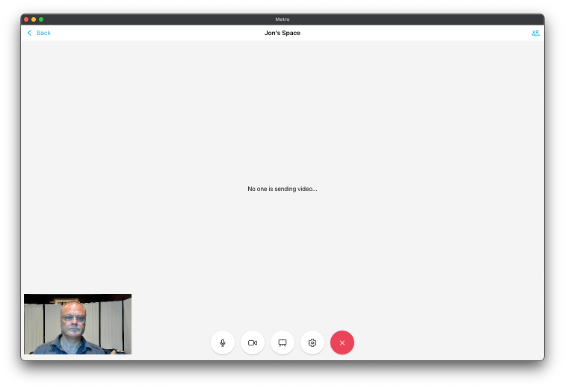Click the Back chevron arrow
This screenshot has width=566, height=388.
click(x=30, y=33)
